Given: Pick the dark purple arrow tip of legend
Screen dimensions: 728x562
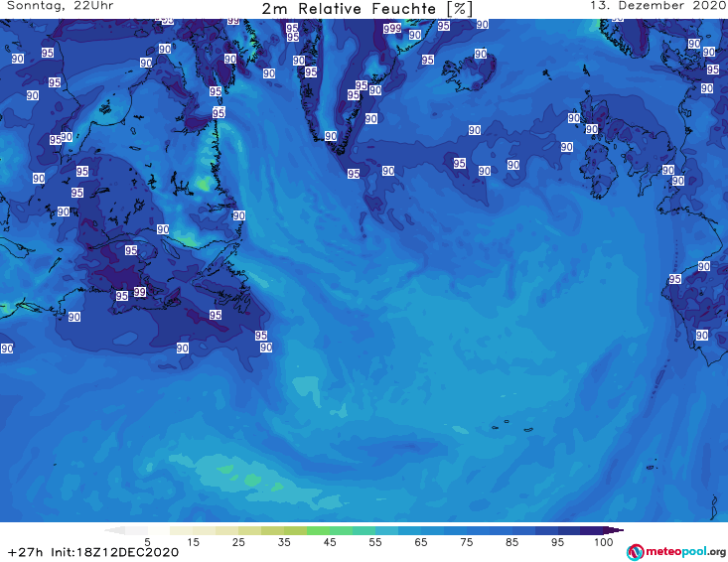Looking at the screenshot, I should [614, 530].
